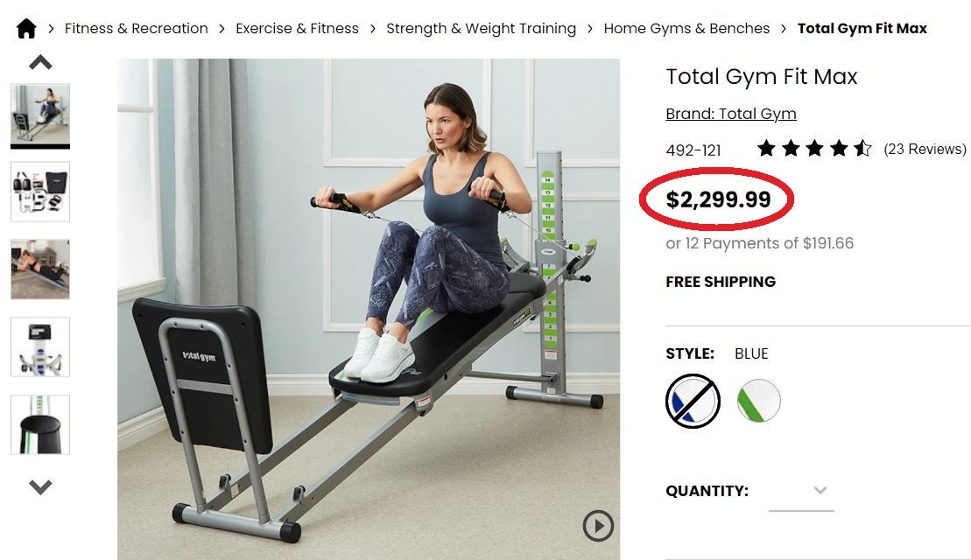
Task: View the accessories kit thumbnail
Action: coord(40,192)
